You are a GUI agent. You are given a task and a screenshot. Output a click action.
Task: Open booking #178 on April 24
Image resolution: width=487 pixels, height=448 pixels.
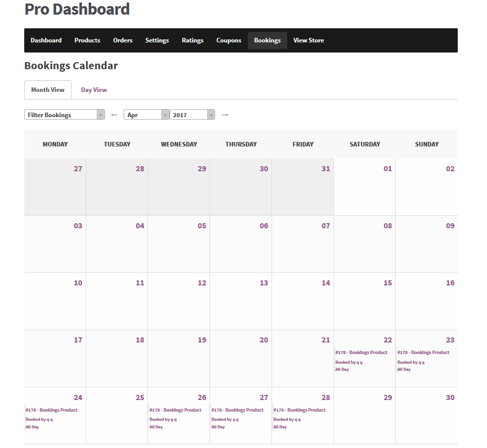pos(51,410)
